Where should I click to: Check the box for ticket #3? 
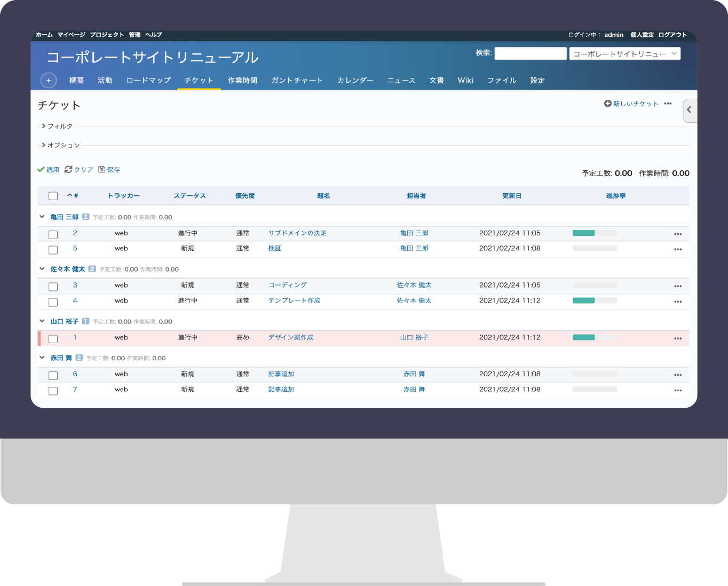tap(53, 287)
